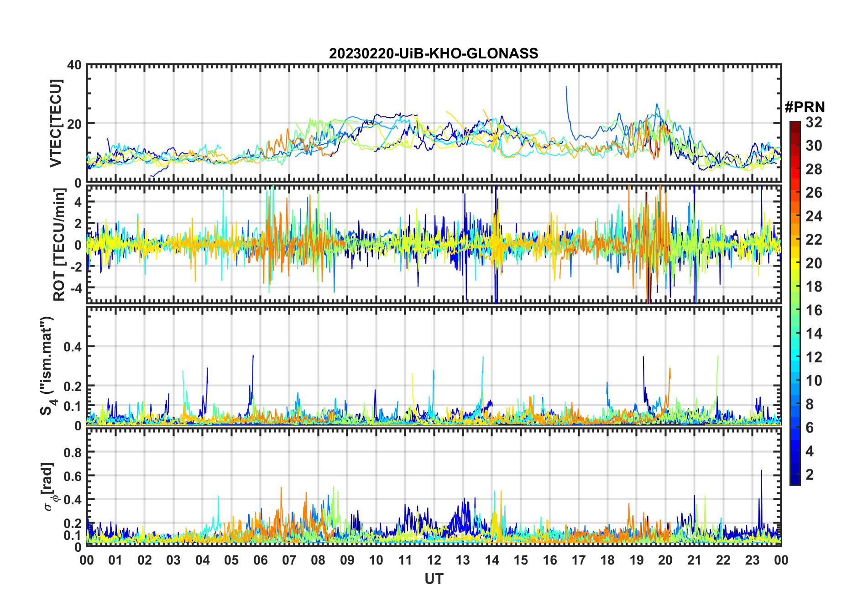Click the S4 ("ism.mat") y-axis label
This screenshot has width=868, height=607.
coord(47,366)
